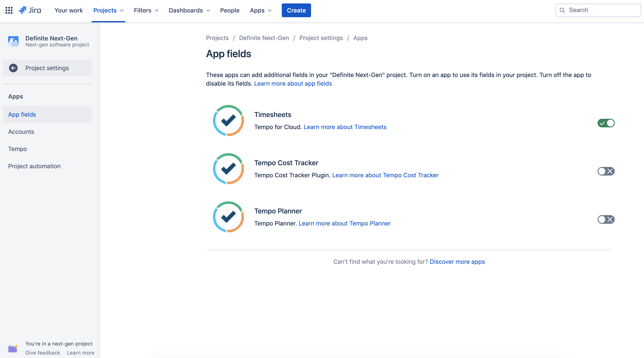Click the Jira logo

click(x=30, y=10)
